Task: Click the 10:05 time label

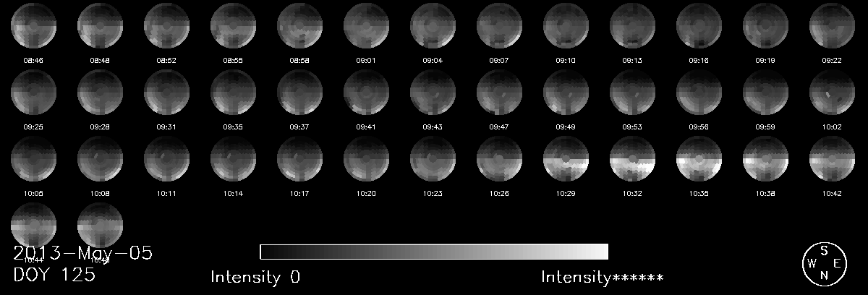Action: click(x=34, y=194)
